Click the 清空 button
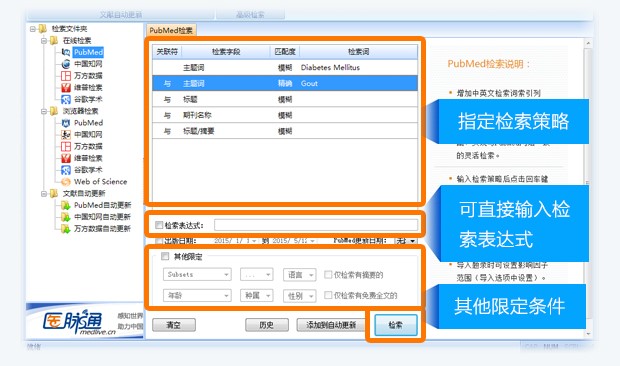Viewport: 620px width, 366px height. click(174, 325)
